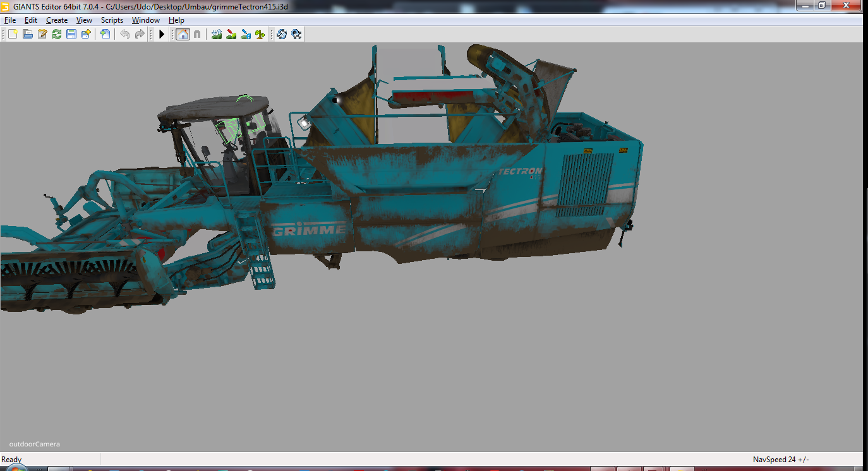868x471 pixels.
Task: Open the Create menu
Action: click(57, 20)
